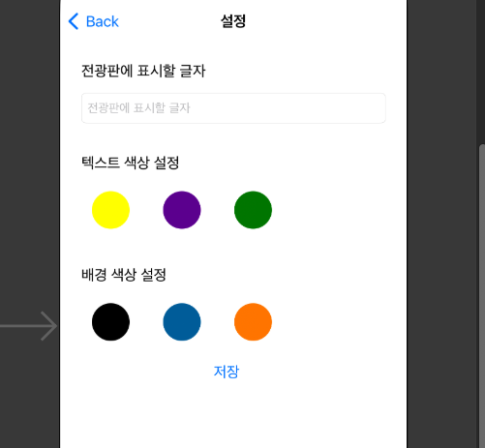Image resolution: width=485 pixels, height=448 pixels.
Task: Tap the 저장 save button
Action: point(227,372)
